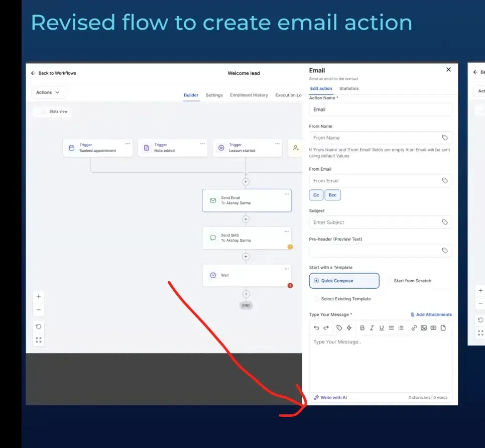The width and height of the screenshot is (485, 448).
Task: Open the Statistics tab in Email panel
Action: pos(349,88)
